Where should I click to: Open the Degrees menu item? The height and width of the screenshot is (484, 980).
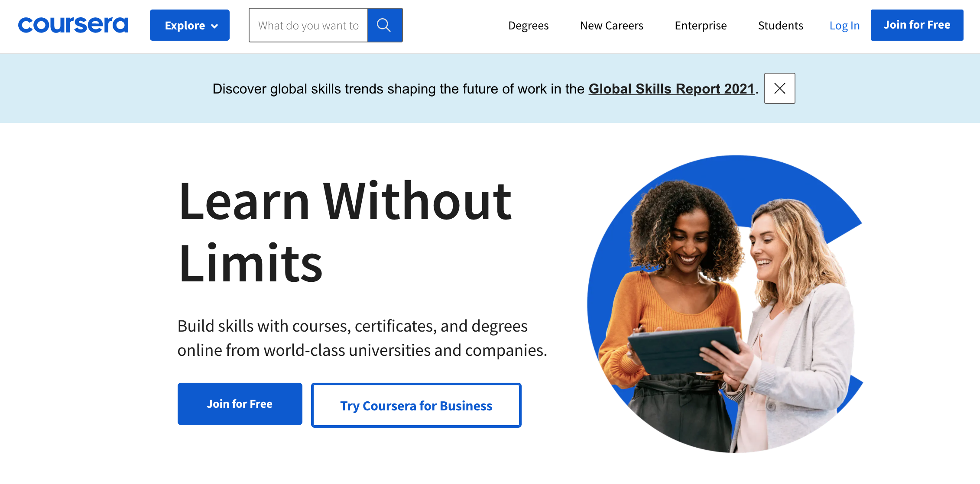(x=528, y=26)
